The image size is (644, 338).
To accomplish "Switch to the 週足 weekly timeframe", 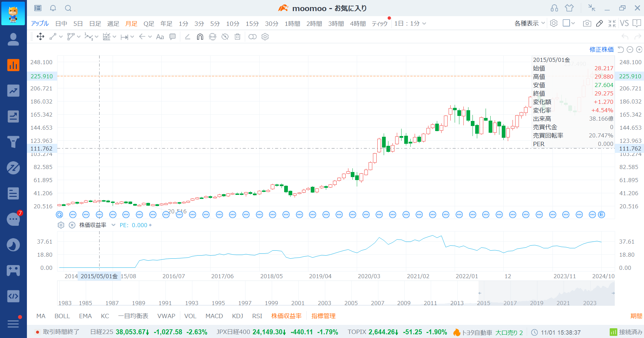I will point(113,24).
